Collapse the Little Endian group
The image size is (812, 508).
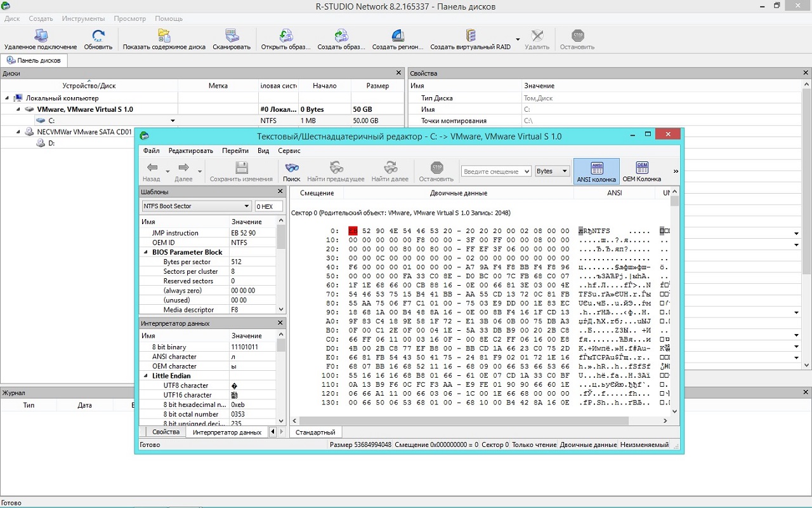pos(146,376)
